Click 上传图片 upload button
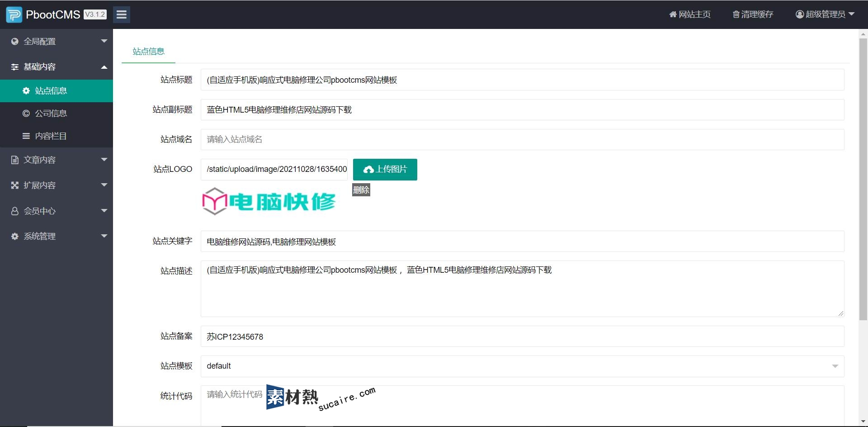This screenshot has width=868, height=427. tap(385, 169)
